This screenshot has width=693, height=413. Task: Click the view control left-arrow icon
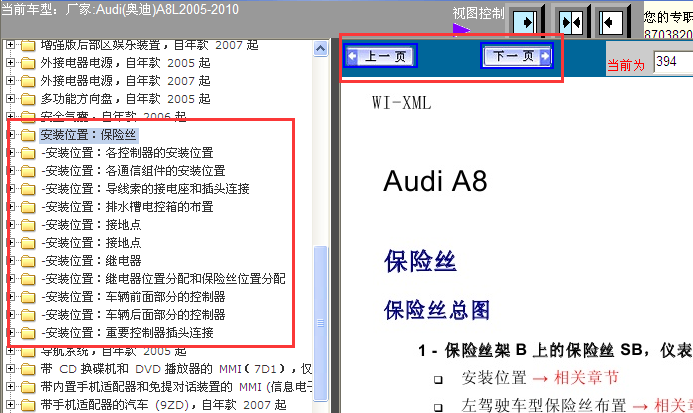coord(611,22)
